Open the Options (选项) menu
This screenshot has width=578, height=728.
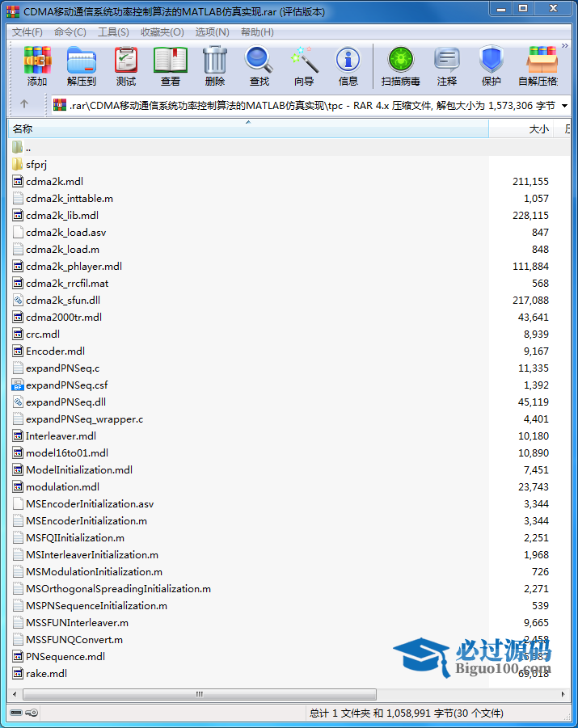(213, 32)
